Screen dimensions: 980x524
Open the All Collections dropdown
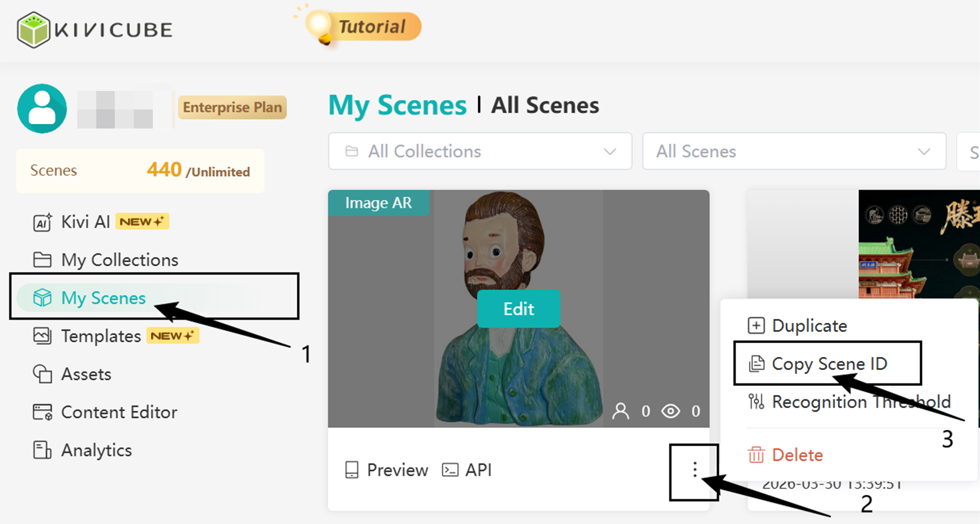pyautogui.click(x=479, y=151)
